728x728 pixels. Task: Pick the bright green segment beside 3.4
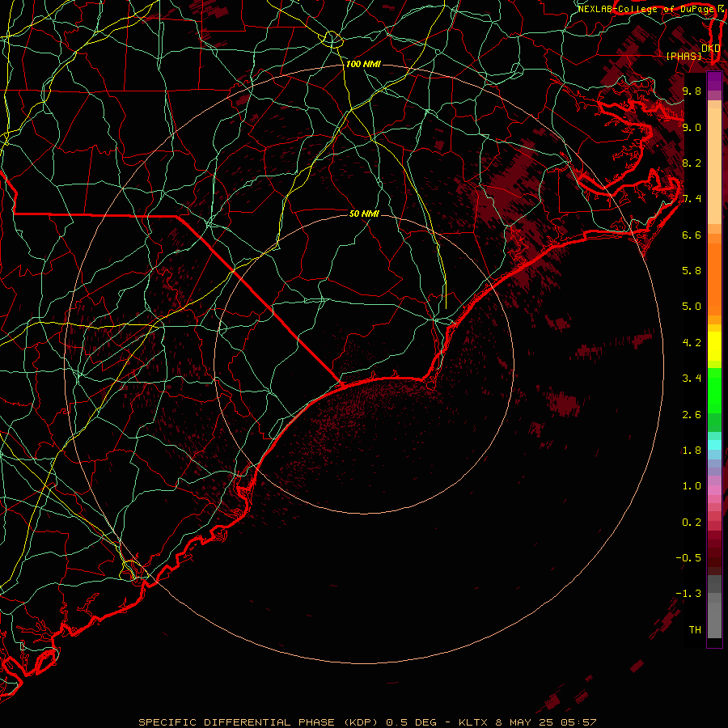coord(714,390)
